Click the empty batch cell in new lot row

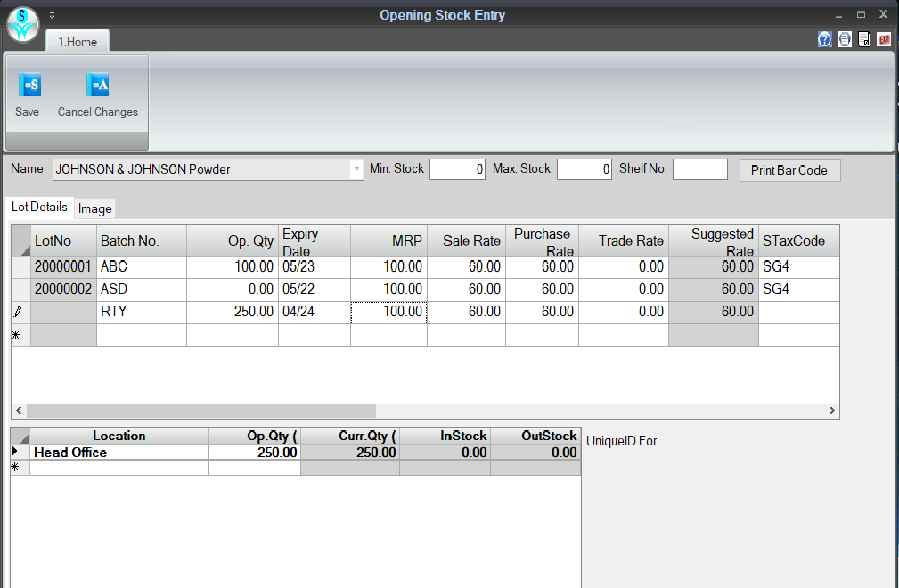tap(142, 335)
